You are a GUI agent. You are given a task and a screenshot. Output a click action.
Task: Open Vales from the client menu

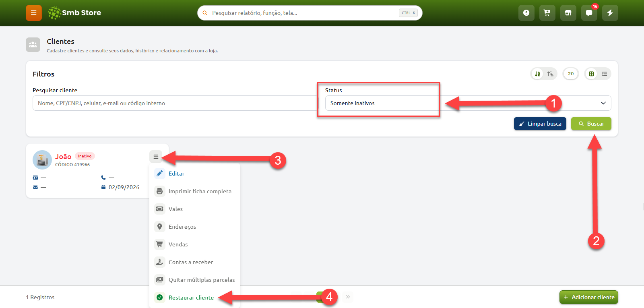tap(195, 209)
